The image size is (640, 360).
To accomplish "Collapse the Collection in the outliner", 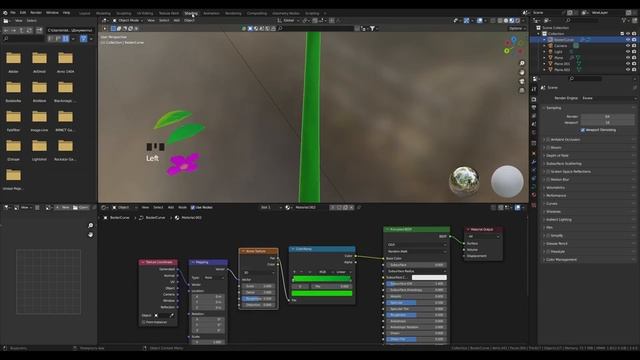I will point(539,33).
